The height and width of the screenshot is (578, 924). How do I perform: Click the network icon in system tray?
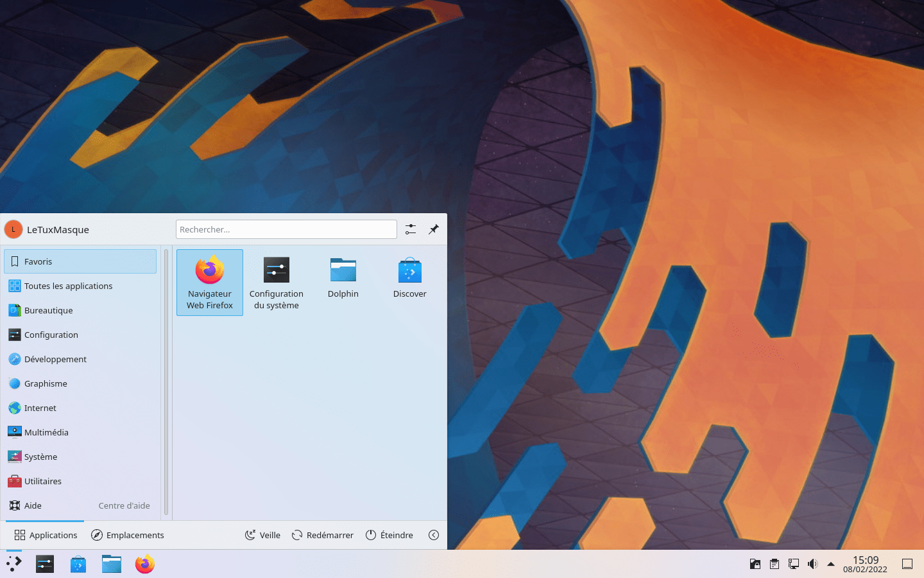[x=794, y=565]
